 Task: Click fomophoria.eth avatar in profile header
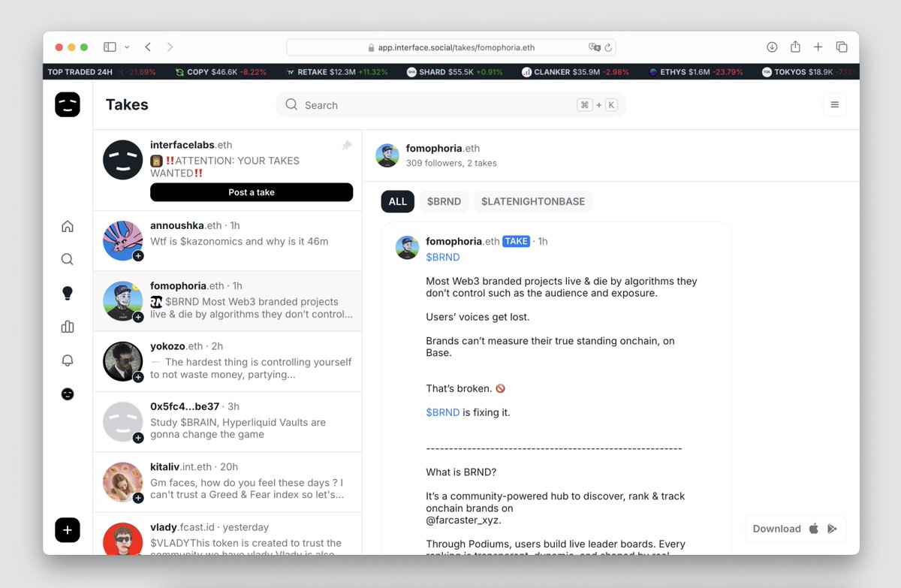pos(387,155)
